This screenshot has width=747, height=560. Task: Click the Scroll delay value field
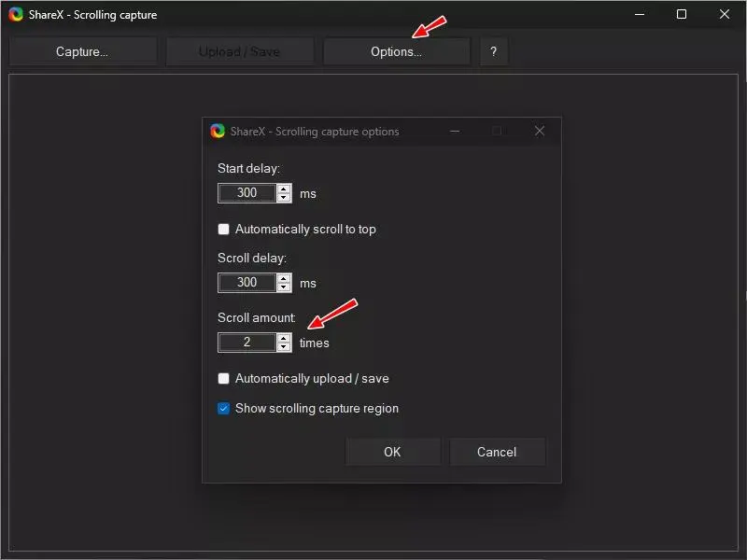pyautogui.click(x=247, y=283)
